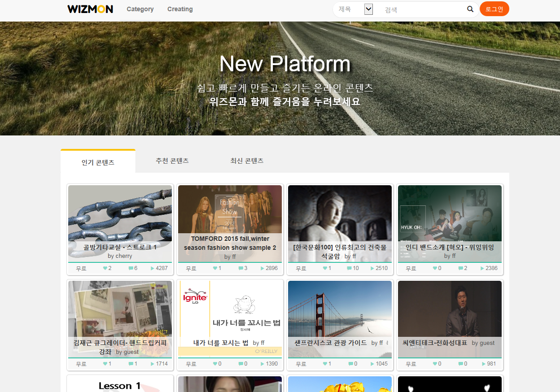Click comment icon on 김재근 큐그레이더 card
Screen dimensions: 560x392
coord(131,364)
